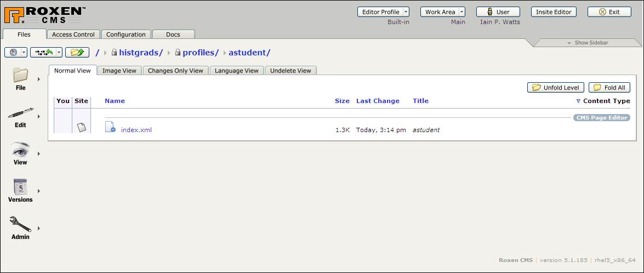Switch to the Undelete View tab
The width and height of the screenshot is (644, 273).
pos(290,71)
